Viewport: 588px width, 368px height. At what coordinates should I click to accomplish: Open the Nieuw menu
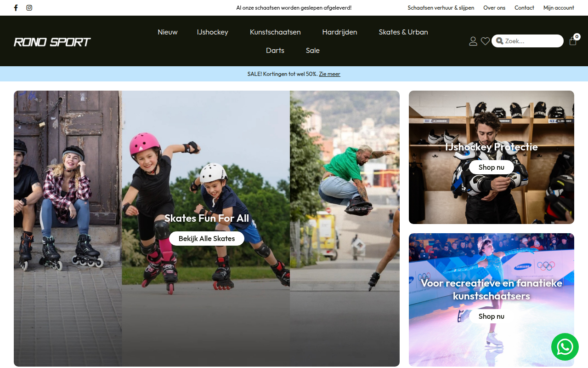coord(168,32)
